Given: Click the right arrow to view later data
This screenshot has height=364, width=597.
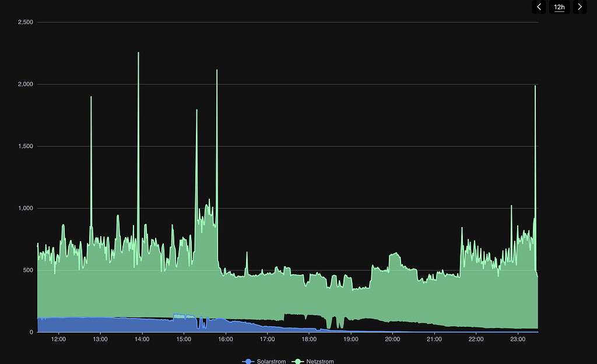Looking at the screenshot, I should pyautogui.click(x=580, y=7).
